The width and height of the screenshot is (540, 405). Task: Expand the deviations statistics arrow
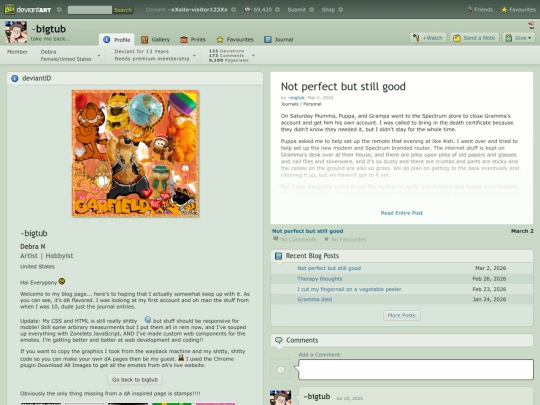[x=253, y=55]
